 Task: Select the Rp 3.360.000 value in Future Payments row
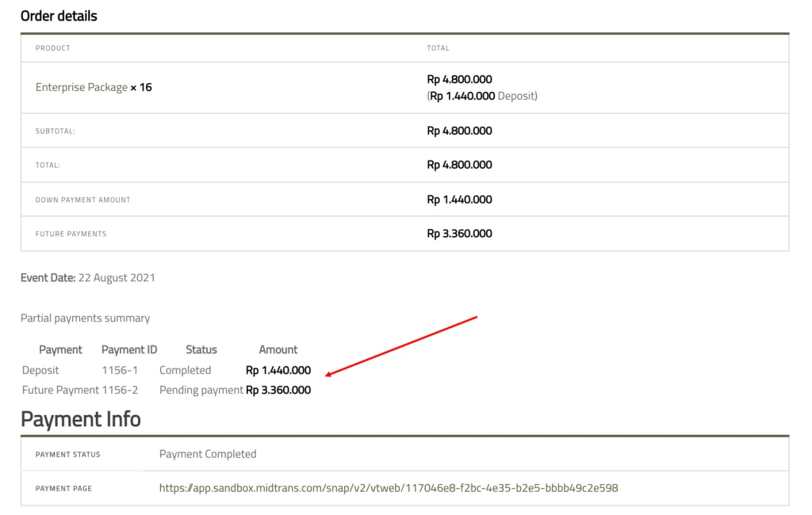click(459, 234)
